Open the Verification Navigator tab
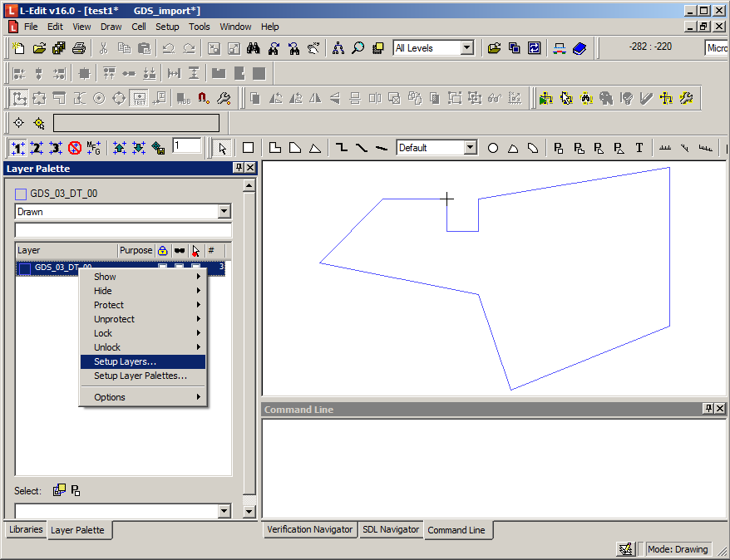730x560 pixels. coord(309,529)
